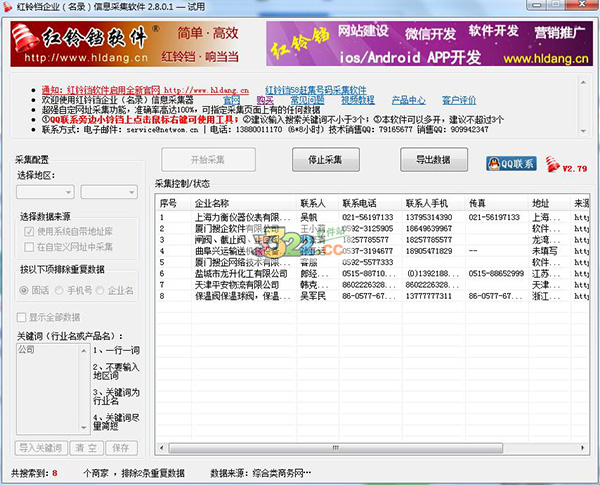Screen dimensions: 600x485
Task: Open the 官网 link
Action: [232, 100]
